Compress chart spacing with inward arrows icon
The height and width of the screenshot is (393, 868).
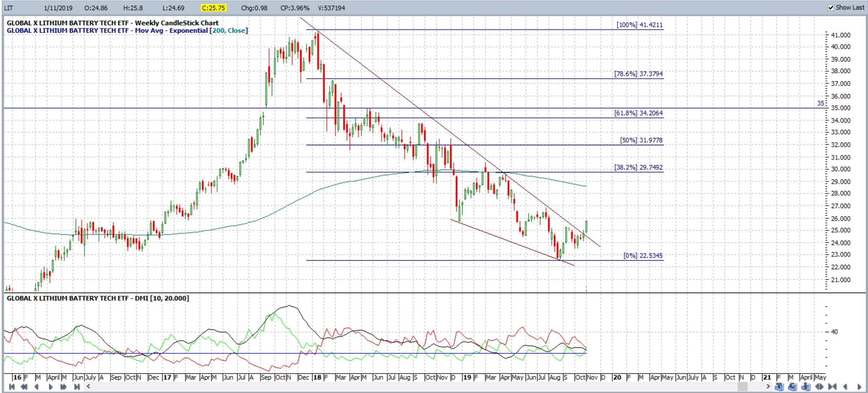(832, 386)
